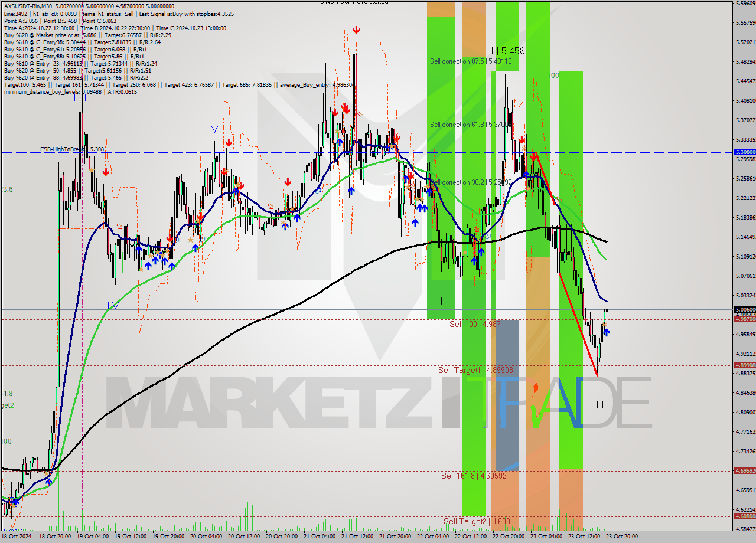Viewport: 756px width, 543px height.
Task: Click the 'Sell 161.8 | 4.69592' label
Action: [x=474, y=475]
